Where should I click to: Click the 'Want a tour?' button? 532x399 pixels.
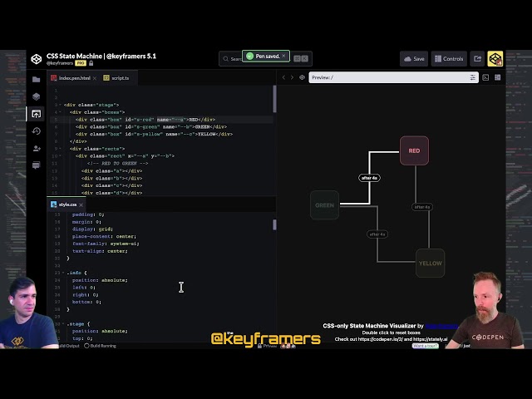pyautogui.click(x=425, y=346)
